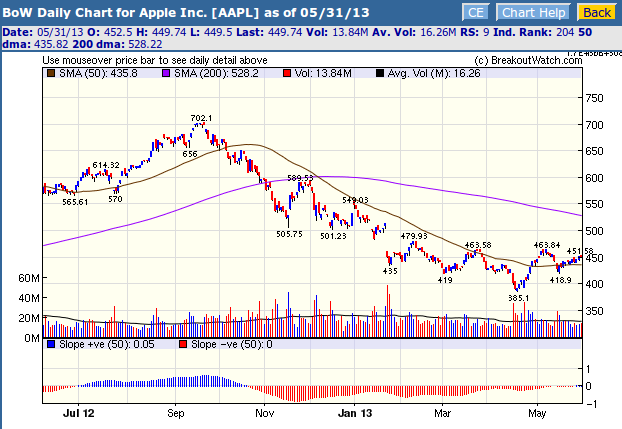Click the 505.75 price label
622x429 pixels.
coord(289,234)
